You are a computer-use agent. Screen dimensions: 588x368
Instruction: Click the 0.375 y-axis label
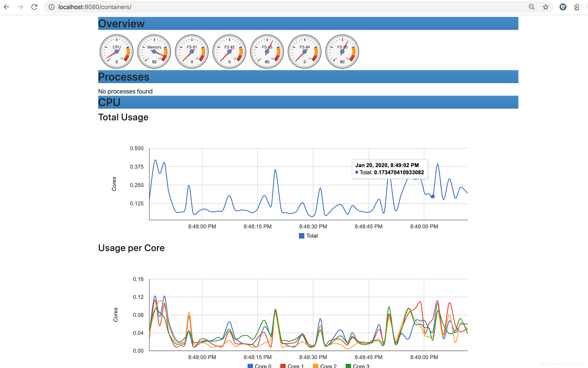pos(137,167)
